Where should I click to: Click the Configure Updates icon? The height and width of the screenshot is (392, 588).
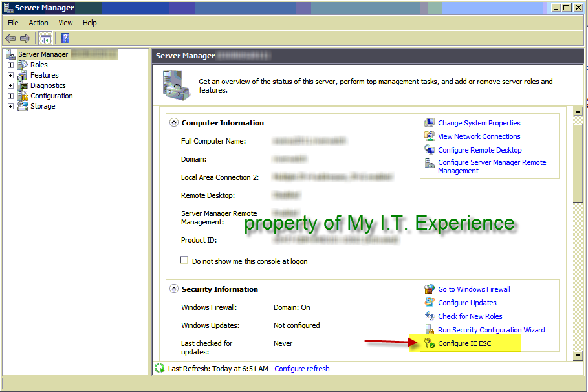tap(430, 302)
